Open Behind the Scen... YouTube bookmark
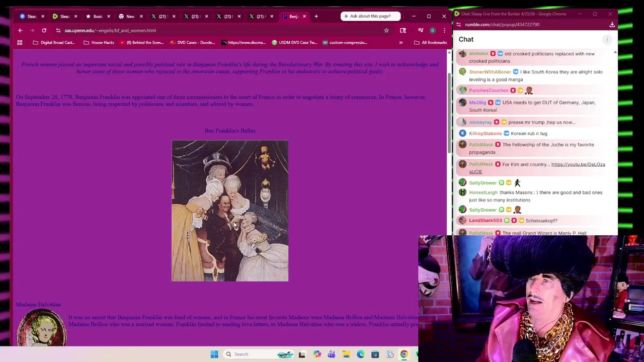644x362 pixels. 141,42
